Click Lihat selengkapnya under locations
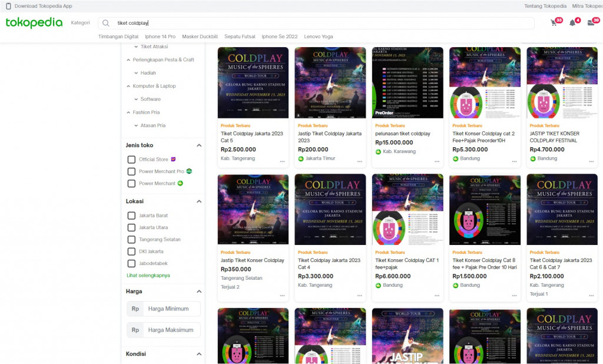603x364 pixels. [148, 276]
